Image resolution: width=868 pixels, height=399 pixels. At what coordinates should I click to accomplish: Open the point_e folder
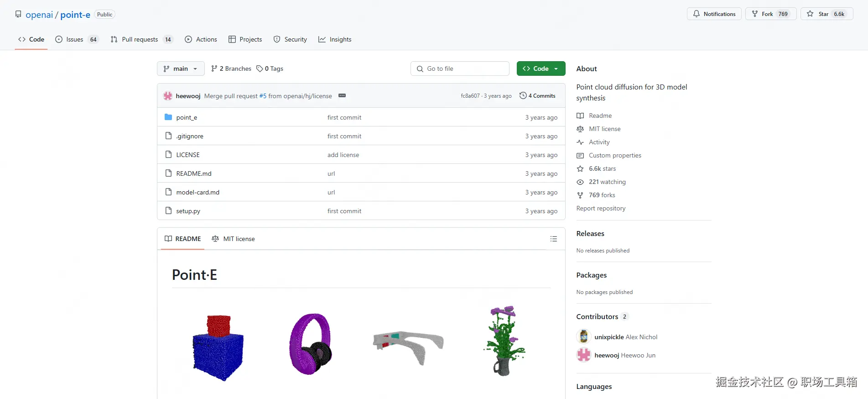click(187, 117)
